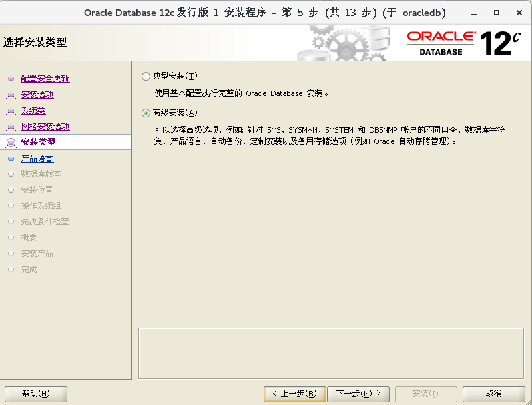Proceed with the 下一步 button
Screen dimensions: 532x405
click(x=358, y=394)
